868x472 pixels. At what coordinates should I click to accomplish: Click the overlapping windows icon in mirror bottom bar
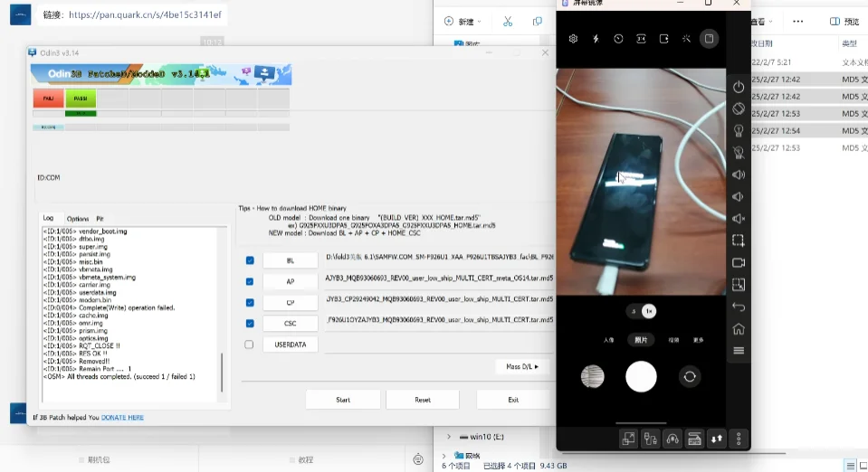pyautogui.click(x=628, y=439)
